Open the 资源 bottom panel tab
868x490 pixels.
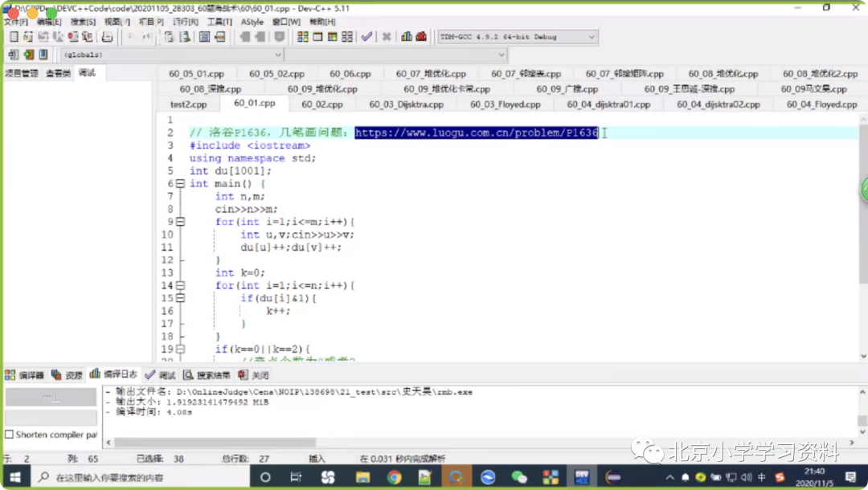point(67,375)
